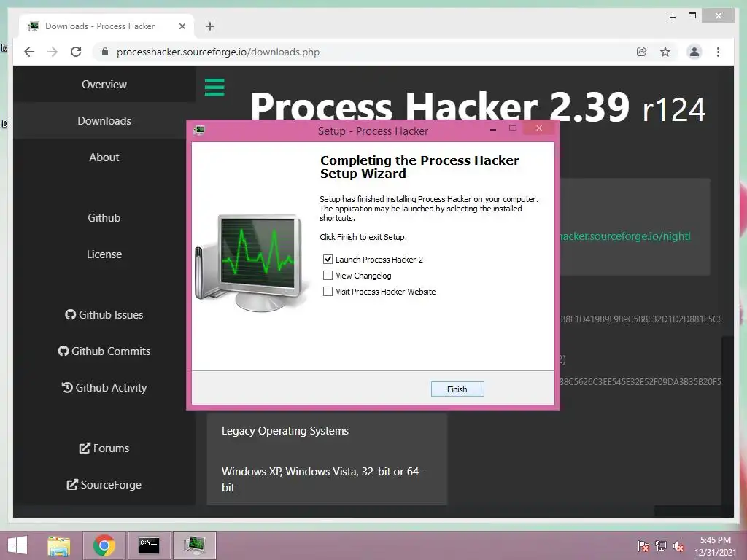Open a new browser tab
This screenshot has width=747, height=560.
pyautogui.click(x=210, y=26)
